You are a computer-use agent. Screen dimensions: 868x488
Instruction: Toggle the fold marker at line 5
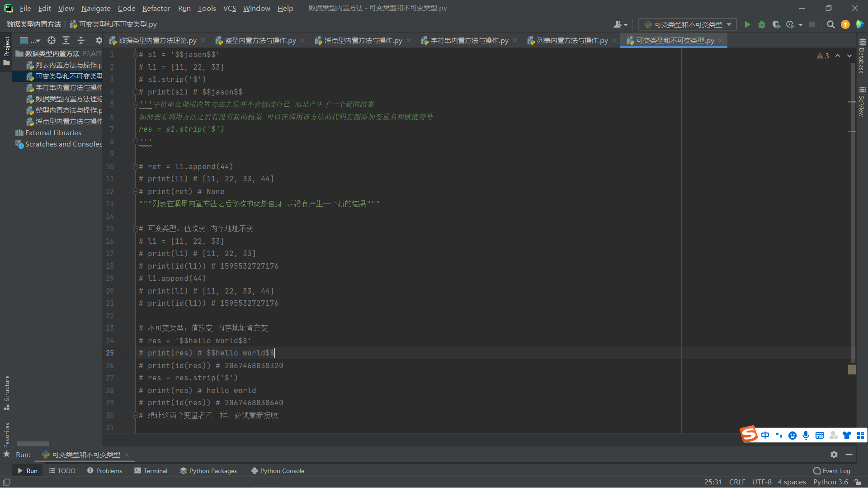click(135, 104)
